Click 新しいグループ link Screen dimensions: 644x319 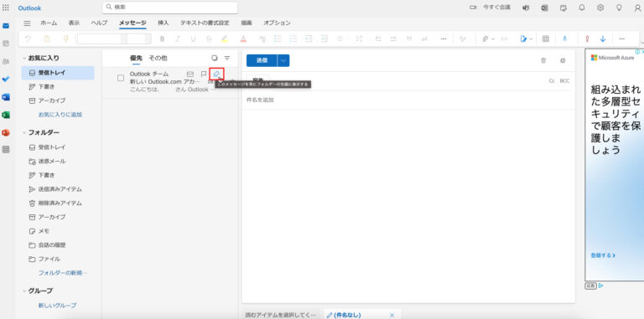coord(57,306)
